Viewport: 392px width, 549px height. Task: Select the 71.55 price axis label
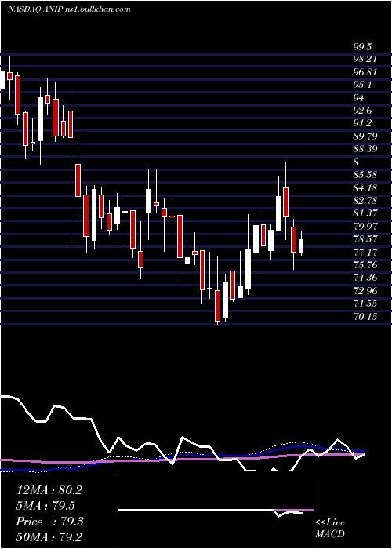365,304
